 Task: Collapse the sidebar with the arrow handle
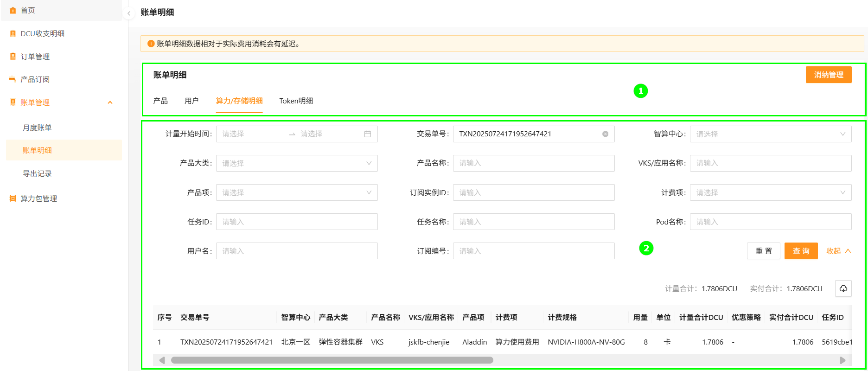(x=128, y=13)
